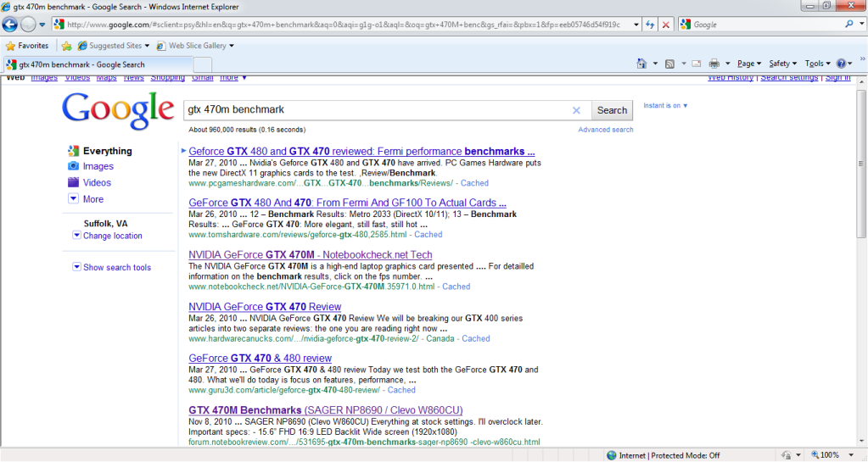The height and width of the screenshot is (462, 868).
Task: Open the Favorites star button
Action: (27, 46)
